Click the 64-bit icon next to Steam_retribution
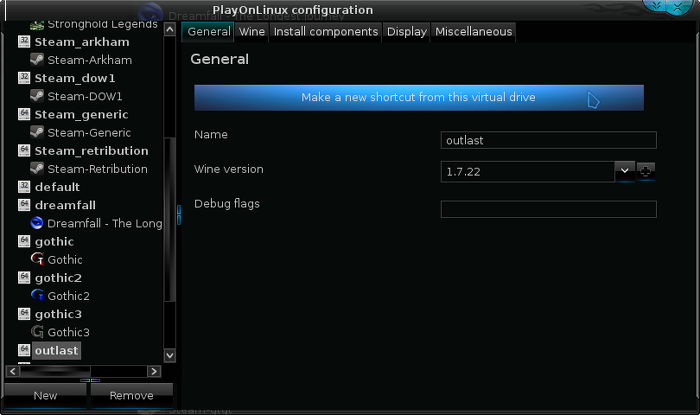700x415 pixels. click(24, 150)
